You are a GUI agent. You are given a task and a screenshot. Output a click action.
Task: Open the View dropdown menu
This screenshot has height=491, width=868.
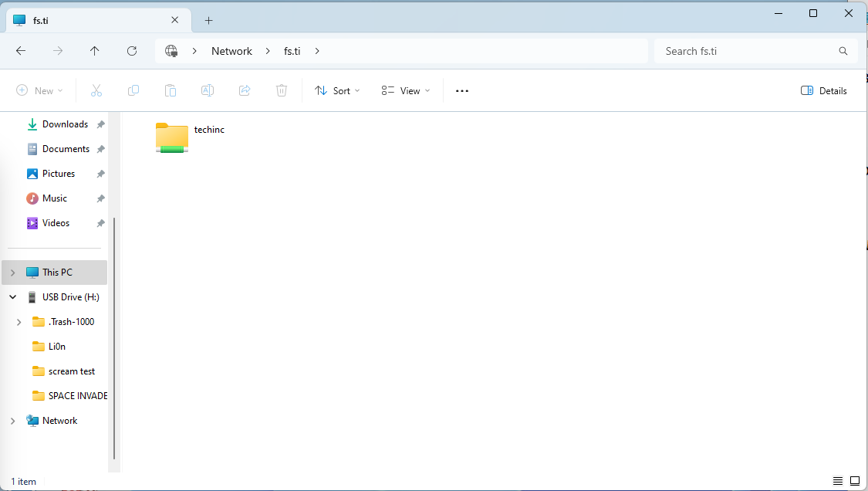coord(406,90)
